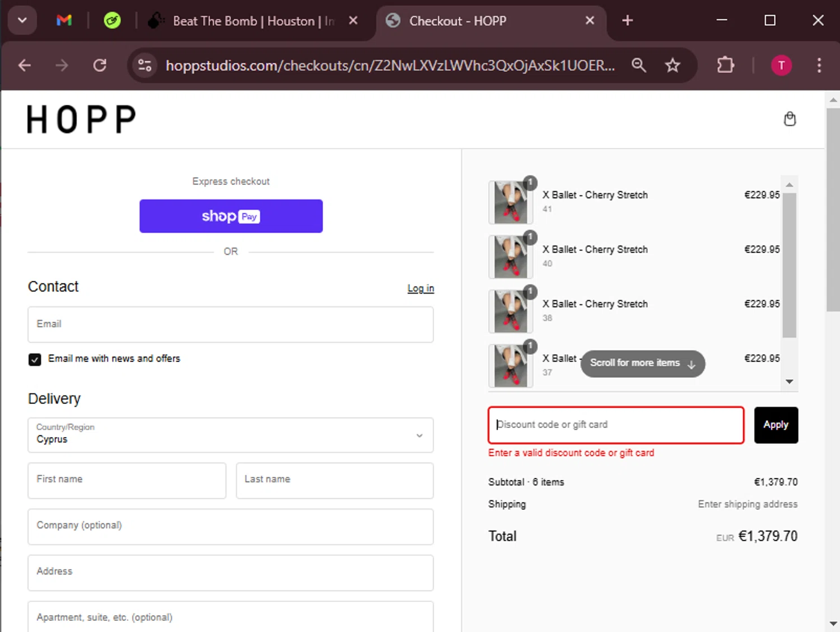
Task: Reload the checkout page
Action: [100, 66]
